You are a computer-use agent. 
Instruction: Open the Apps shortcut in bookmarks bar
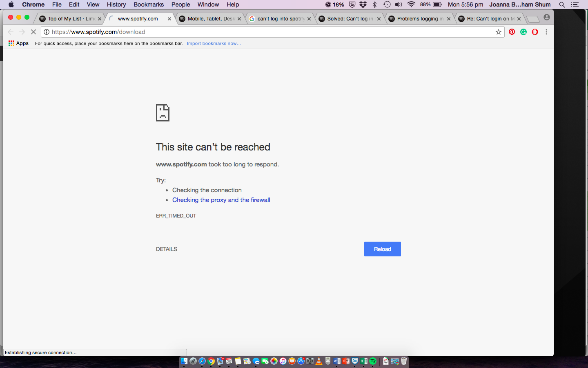click(18, 43)
